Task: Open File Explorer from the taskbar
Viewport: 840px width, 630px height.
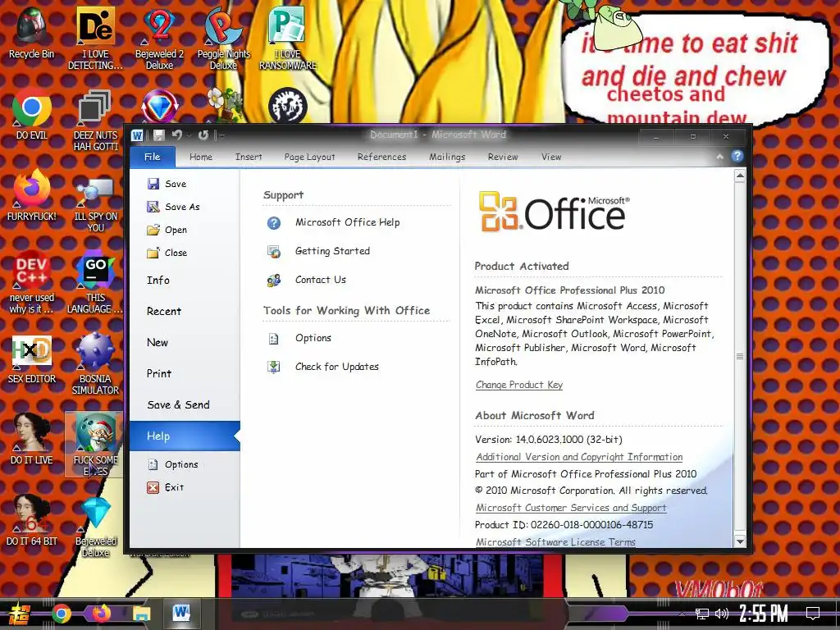Action: pos(141,614)
